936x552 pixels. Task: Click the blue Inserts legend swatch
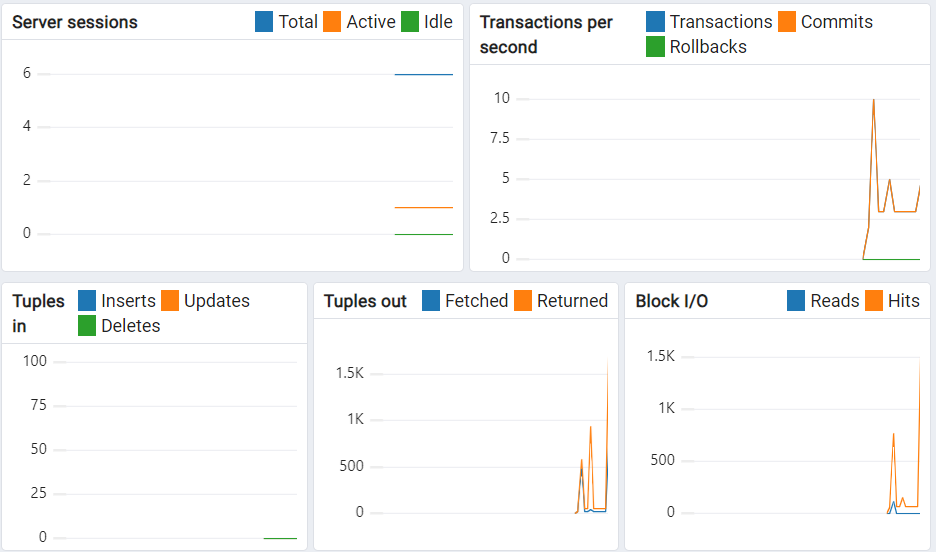pyautogui.click(x=87, y=301)
